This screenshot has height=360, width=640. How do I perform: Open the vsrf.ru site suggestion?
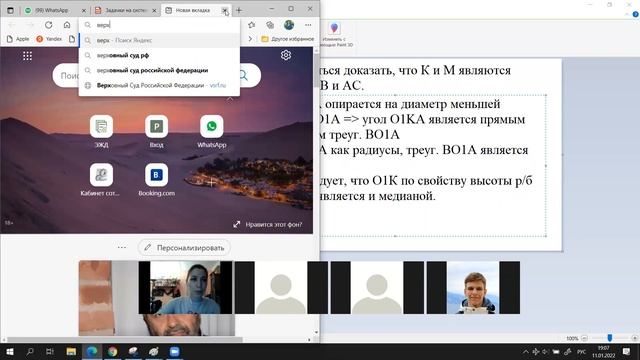(x=159, y=85)
